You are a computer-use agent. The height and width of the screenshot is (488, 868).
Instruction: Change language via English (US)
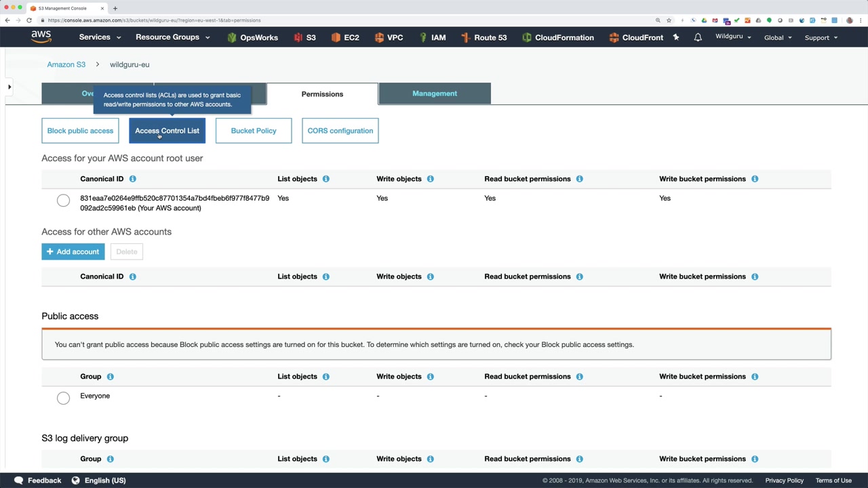click(x=98, y=481)
